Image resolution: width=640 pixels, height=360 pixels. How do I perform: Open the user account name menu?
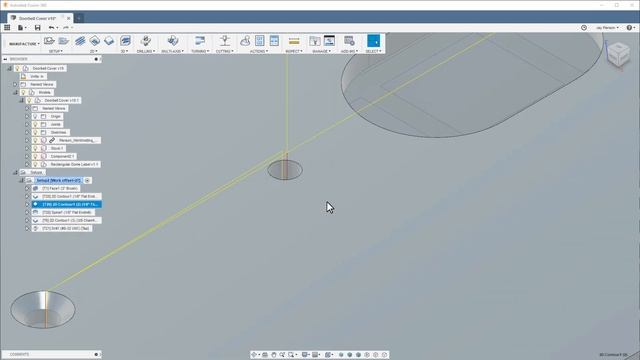(607, 28)
